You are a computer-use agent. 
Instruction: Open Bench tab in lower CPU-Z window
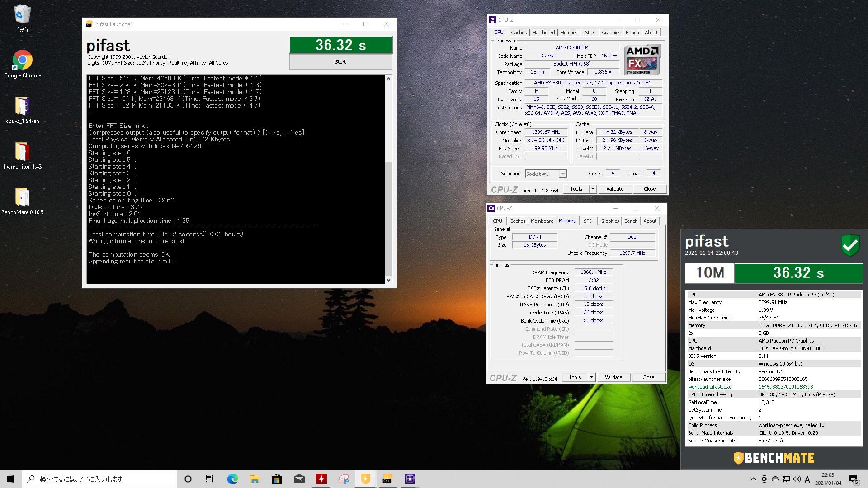pos(631,221)
